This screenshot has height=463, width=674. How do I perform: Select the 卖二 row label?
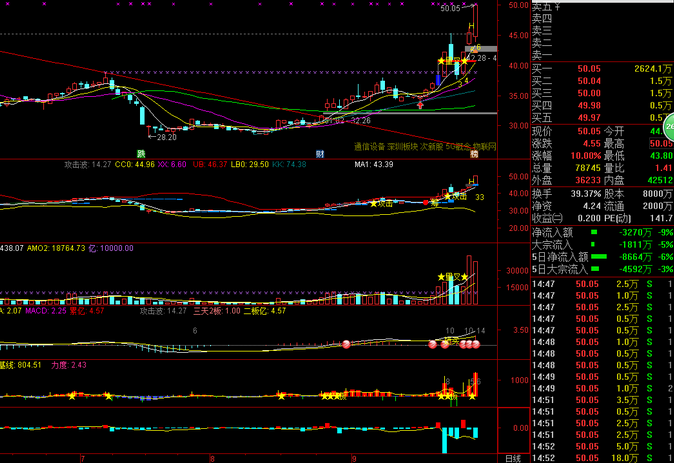pyautogui.click(x=542, y=43)
